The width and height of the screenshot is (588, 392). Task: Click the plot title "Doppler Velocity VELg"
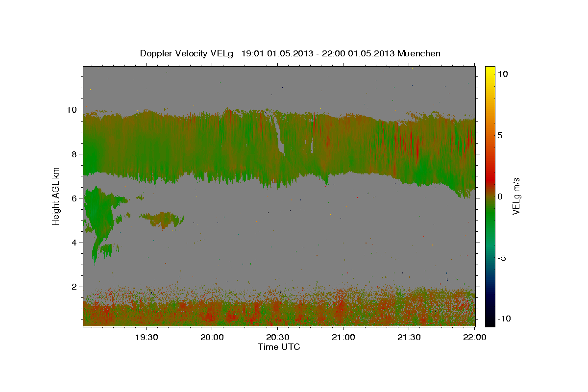click(188, 53)
